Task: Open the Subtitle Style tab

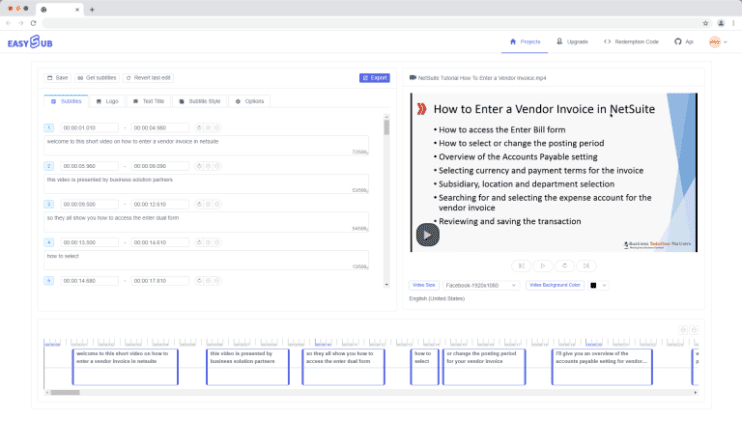Action: 200,101
